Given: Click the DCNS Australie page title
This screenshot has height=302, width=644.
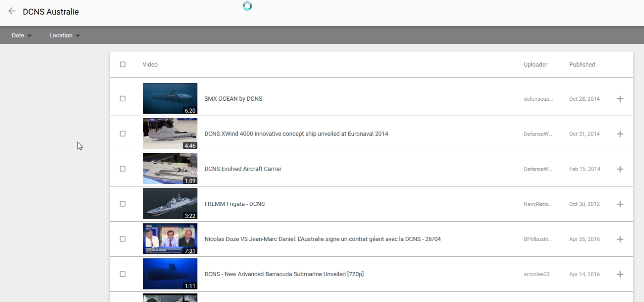Looking at the screenshot, I should coord(51,11).
